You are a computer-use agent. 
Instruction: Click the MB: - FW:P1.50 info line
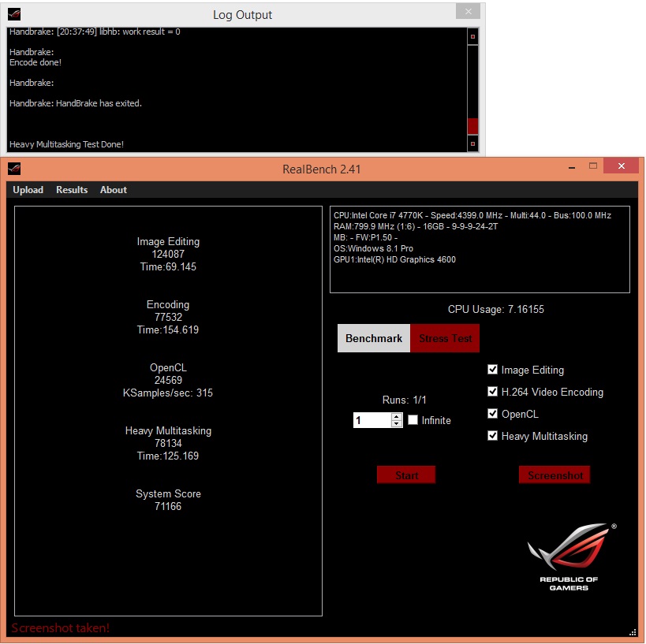(x=365, y=237)
